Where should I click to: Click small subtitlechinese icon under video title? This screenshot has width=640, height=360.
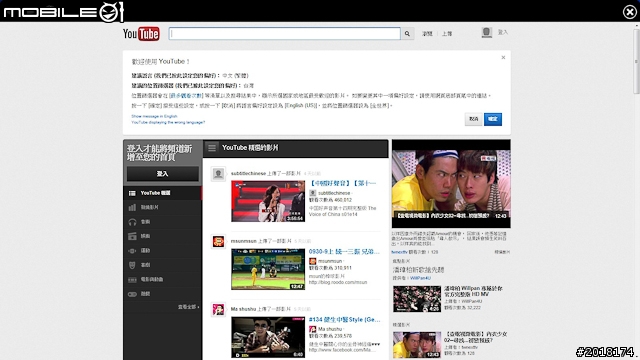click(313, 193)
